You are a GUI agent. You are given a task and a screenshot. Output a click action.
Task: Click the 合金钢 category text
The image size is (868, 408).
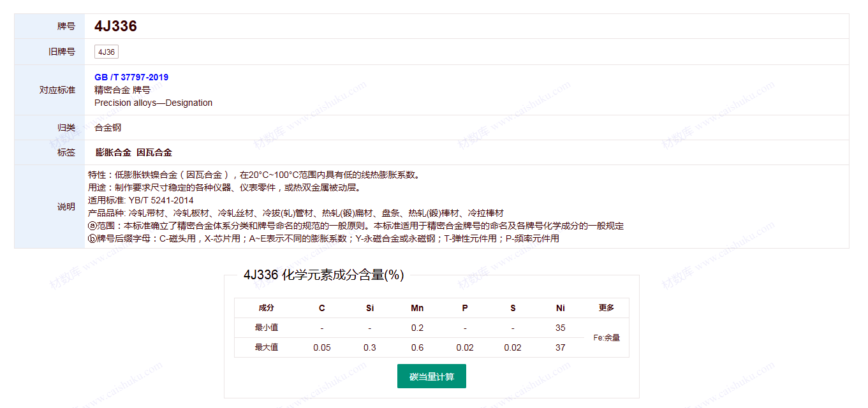[108, 127]
